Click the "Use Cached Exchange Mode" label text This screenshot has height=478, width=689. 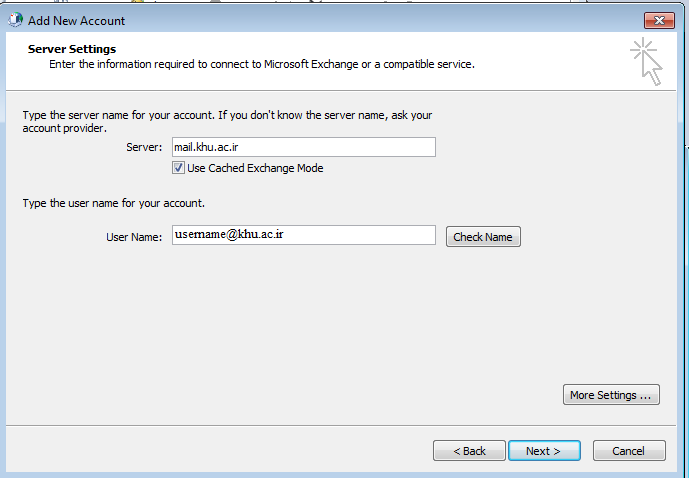[x=255, y=168]
